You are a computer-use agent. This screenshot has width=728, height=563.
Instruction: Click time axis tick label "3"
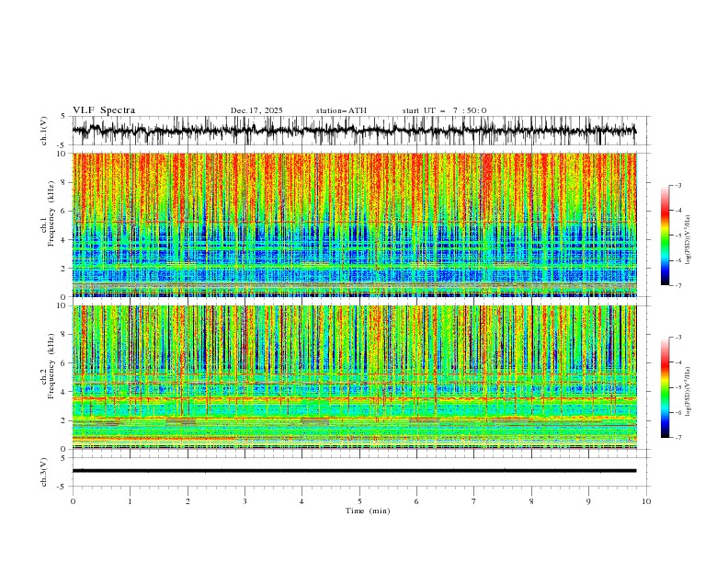click(x=245, y=501)
